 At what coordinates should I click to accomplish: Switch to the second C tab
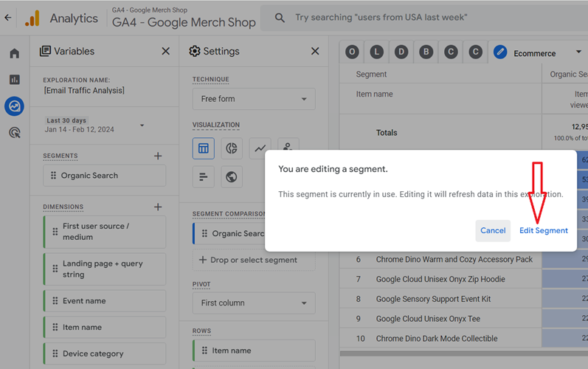click(476, 52)
